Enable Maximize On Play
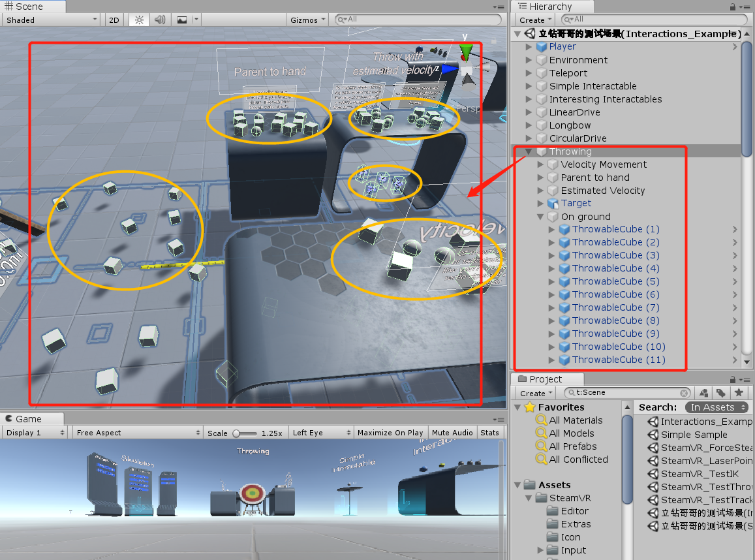755x560 pixels. pyautogui.click(x=390, y=431)
